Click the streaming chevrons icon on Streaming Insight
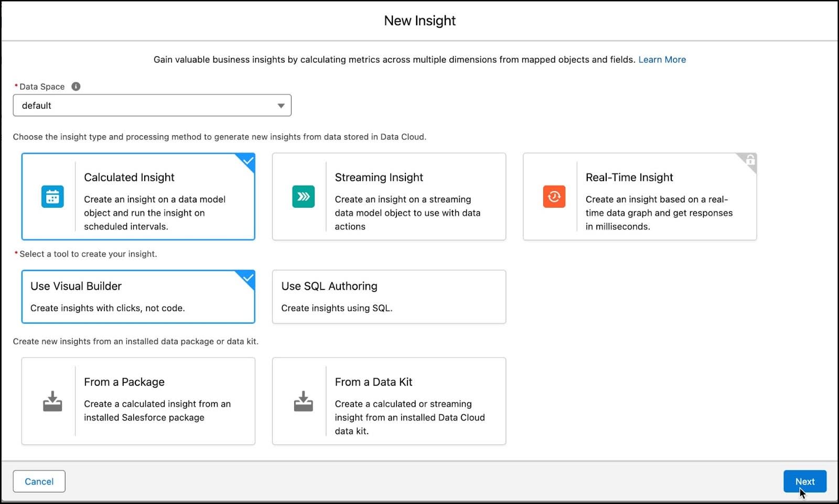The width and height of the screenshot is (839, 504). point(303,197)
